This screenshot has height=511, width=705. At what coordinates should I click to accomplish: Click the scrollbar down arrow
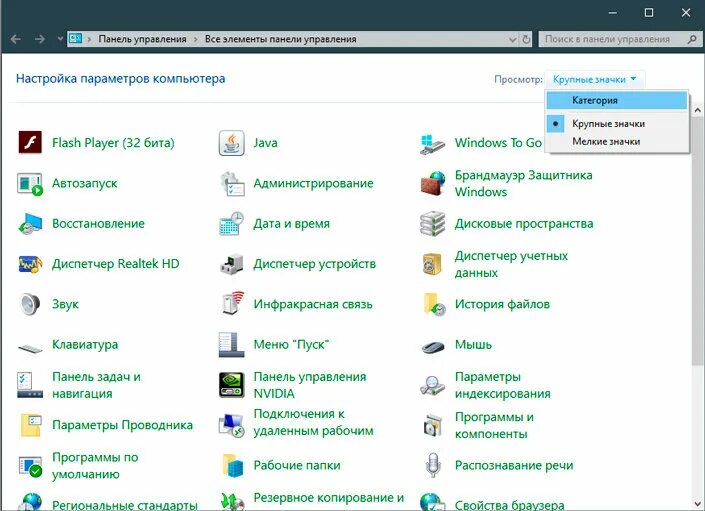coord(697,504)
